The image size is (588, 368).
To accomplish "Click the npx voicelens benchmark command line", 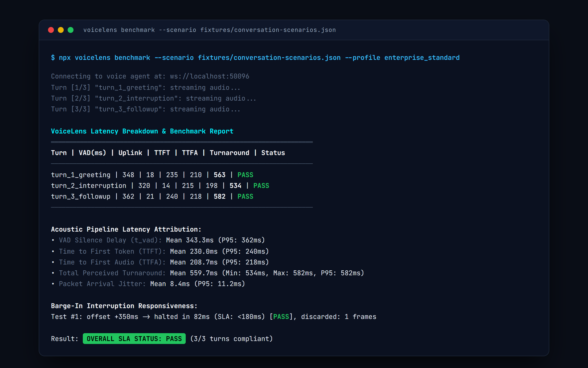I will click(255, 58).
